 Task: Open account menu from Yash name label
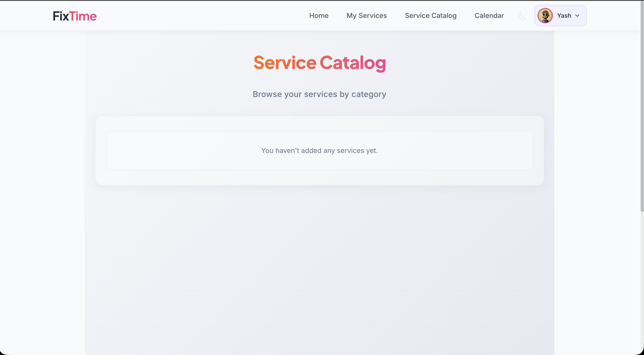point(564,16)
